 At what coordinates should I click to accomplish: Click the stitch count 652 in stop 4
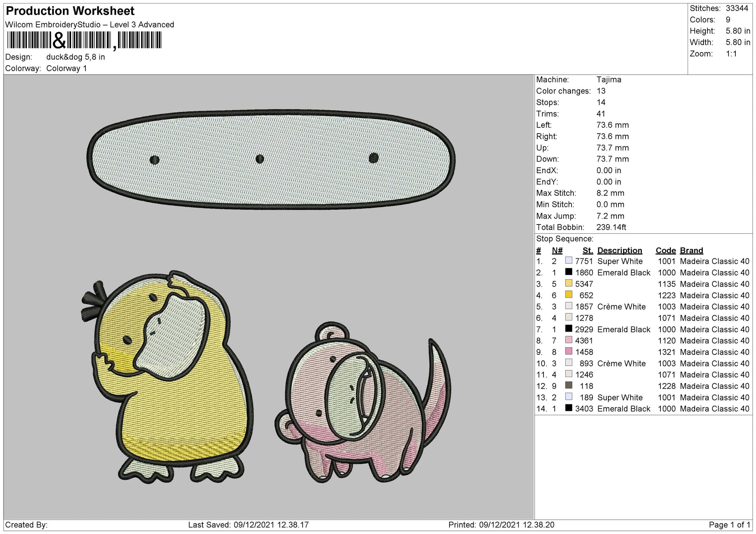point(586,296)
